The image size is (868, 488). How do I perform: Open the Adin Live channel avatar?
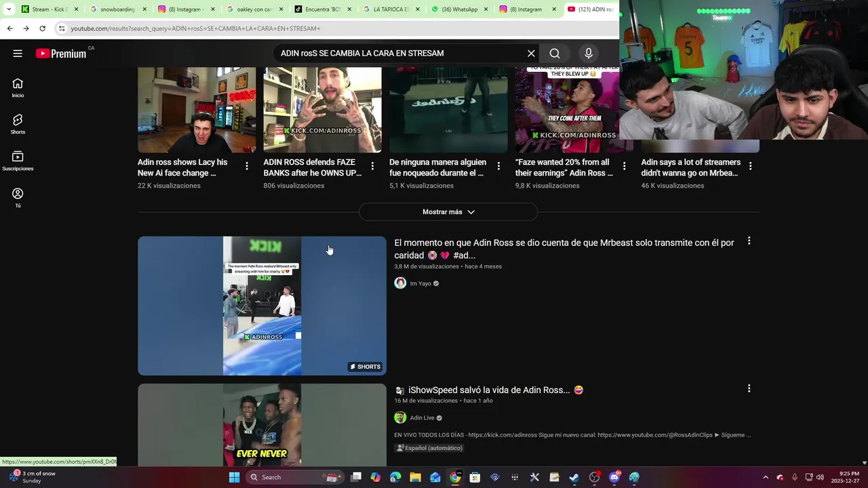pos(400,418)
